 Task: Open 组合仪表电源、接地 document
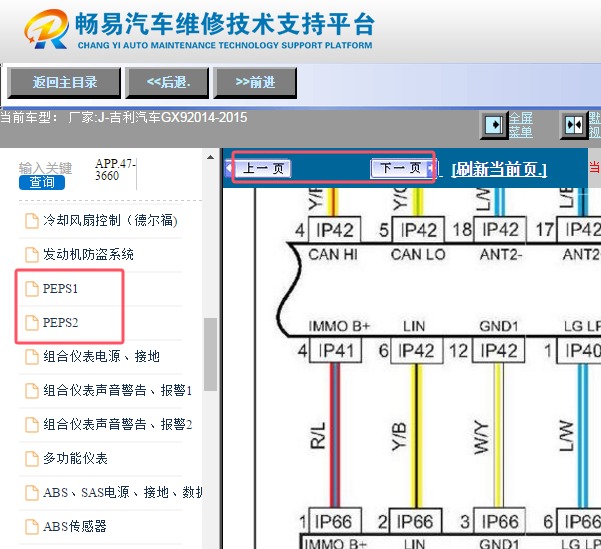[101, 356]
